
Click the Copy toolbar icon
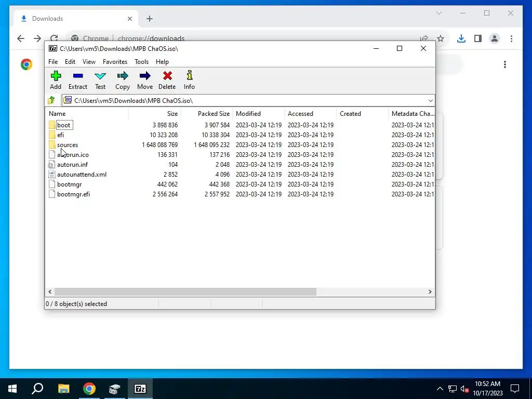click(x=123, y=76)
